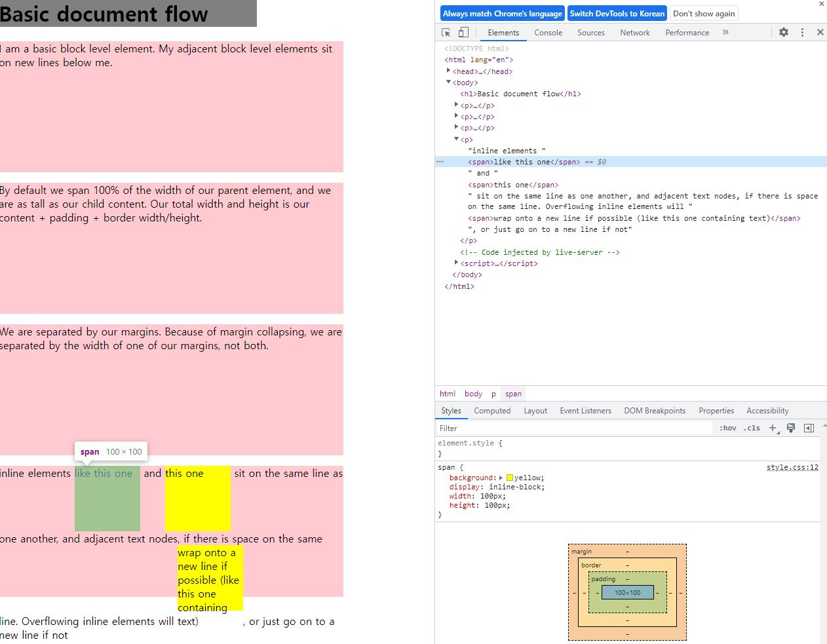Toggle the .cls class editor
The width and height of the screenshot is (827, 644).
752,428
